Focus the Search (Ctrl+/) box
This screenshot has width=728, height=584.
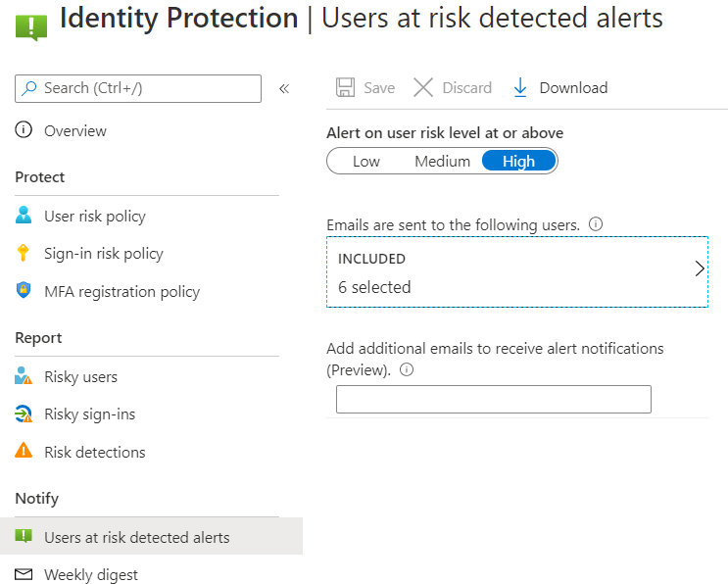tap(138, 88)
